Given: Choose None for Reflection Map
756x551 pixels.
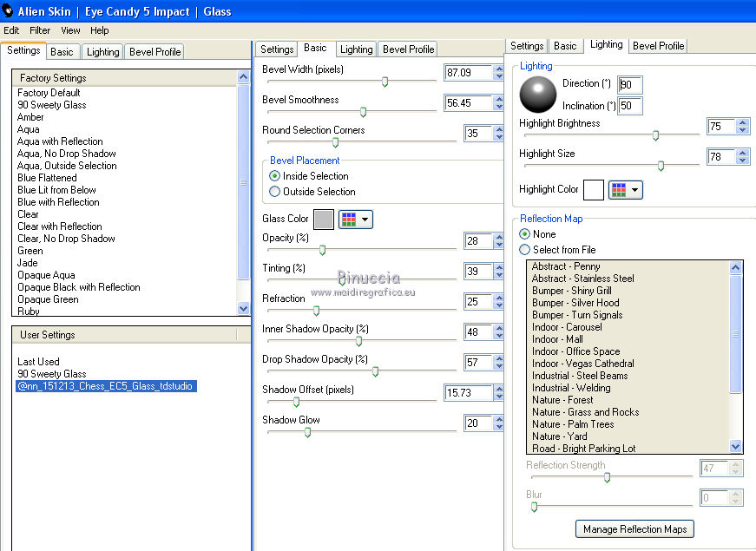Looking at the screenshot, I should [x=524, y=233].
